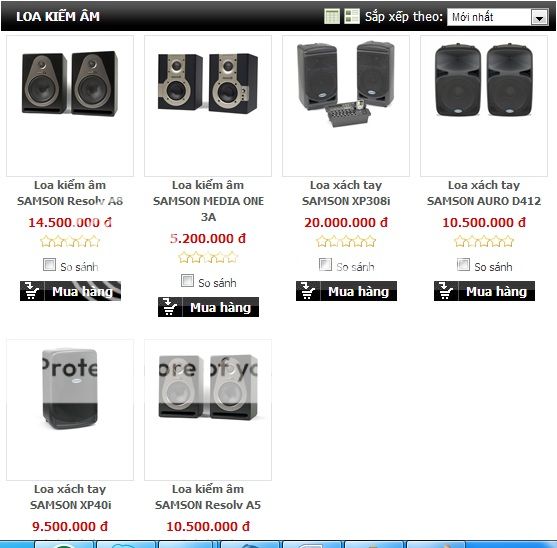Click cart icon for SAMSON AURO D412
The width and height of the screenshot is (557, 548).
(x=446, y=291)
